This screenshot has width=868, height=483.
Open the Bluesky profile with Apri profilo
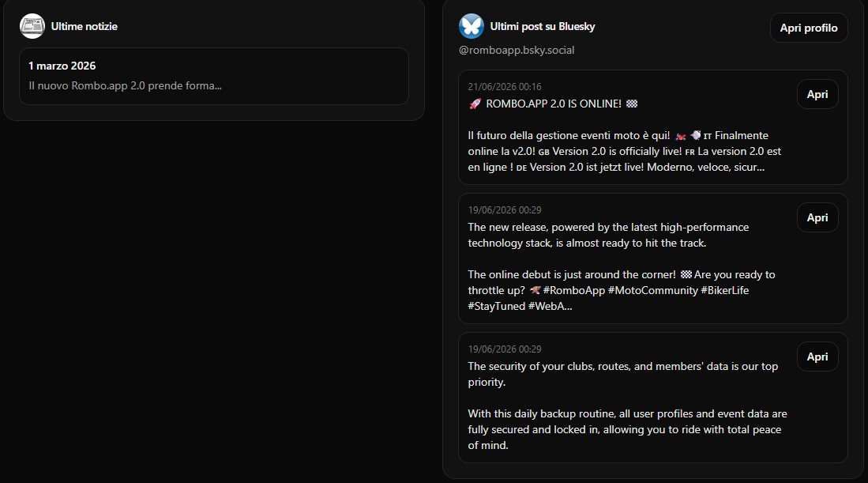coord(808,28)
